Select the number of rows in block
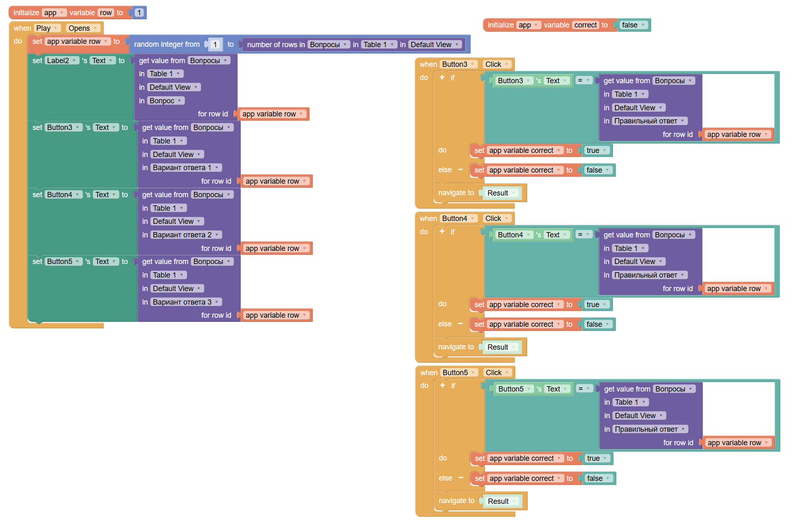Viewport: 812px width, 526px height. pos(275,45)
